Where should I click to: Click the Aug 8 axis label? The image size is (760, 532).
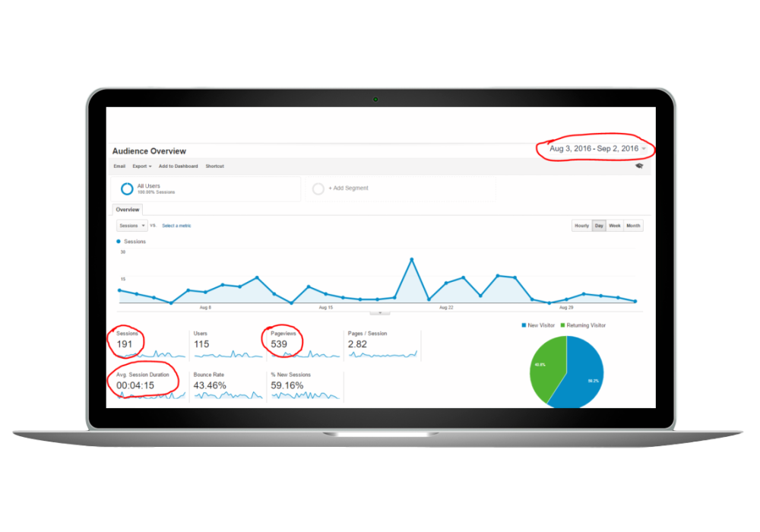[x=205, y=307]
